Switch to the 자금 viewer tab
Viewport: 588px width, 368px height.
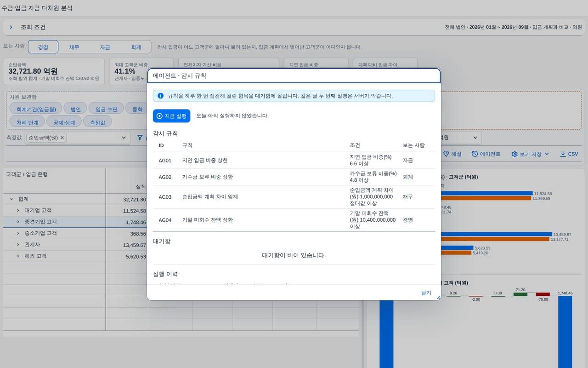click(105, 47)
